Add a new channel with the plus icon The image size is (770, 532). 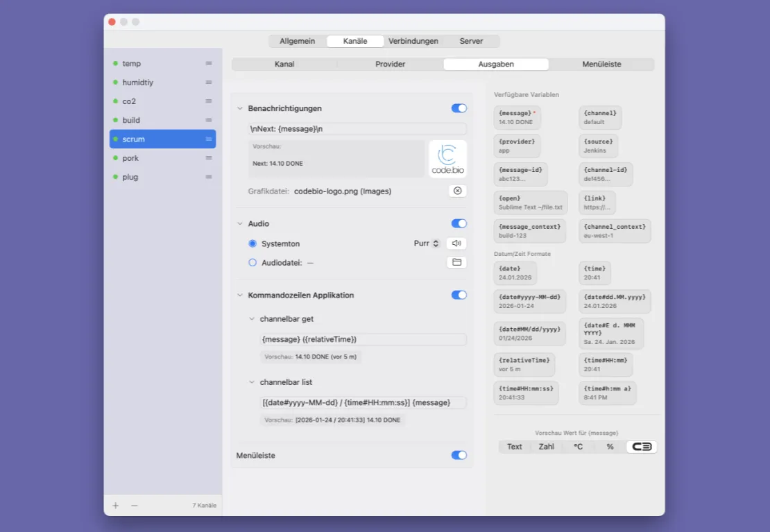(114, 505)
